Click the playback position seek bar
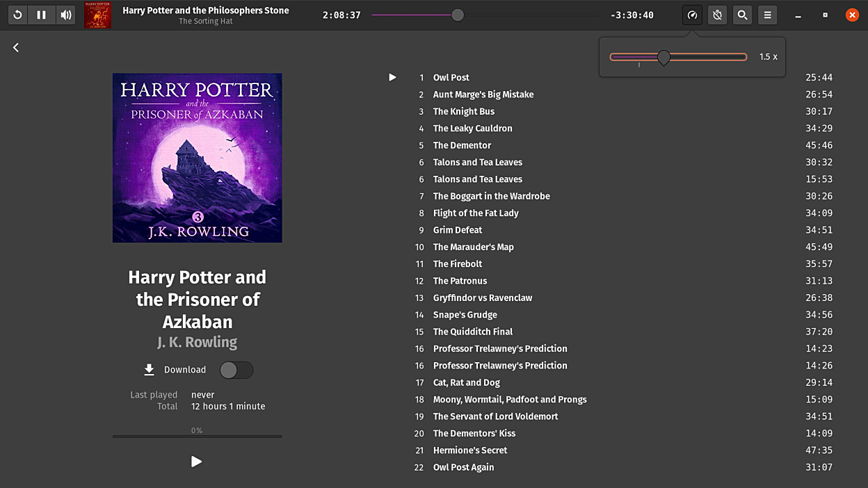The image size is (868, 488). (485, 15)
